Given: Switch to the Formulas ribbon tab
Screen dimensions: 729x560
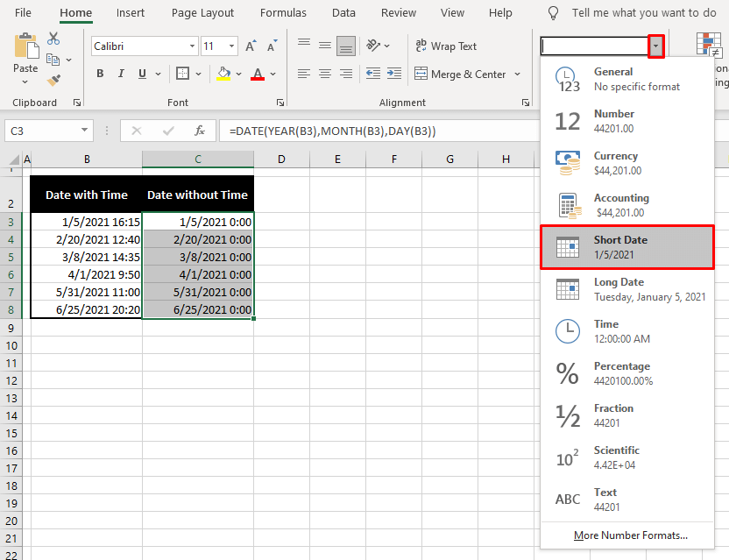Looking at the screenshot, I should click(x=283, y=13).
